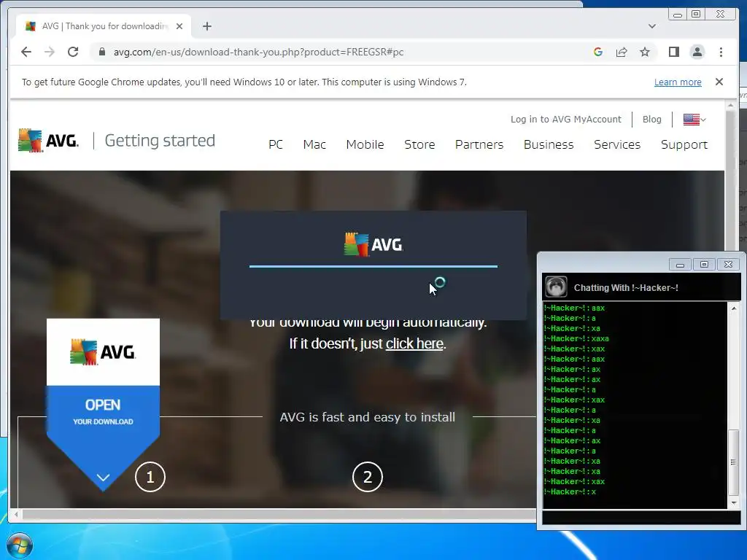Click the hacker avatar in chat window
This screenshot has height=560, width=747.
coord(556,287)
